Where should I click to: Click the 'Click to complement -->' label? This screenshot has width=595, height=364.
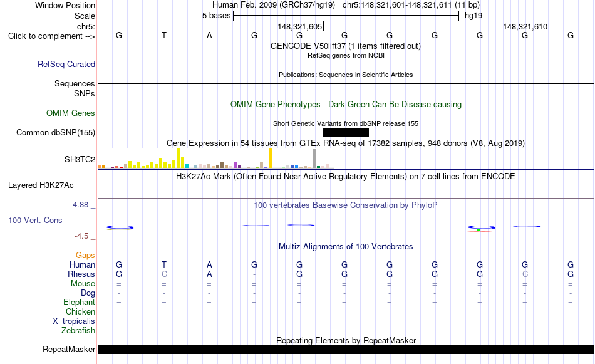(51, 36)
